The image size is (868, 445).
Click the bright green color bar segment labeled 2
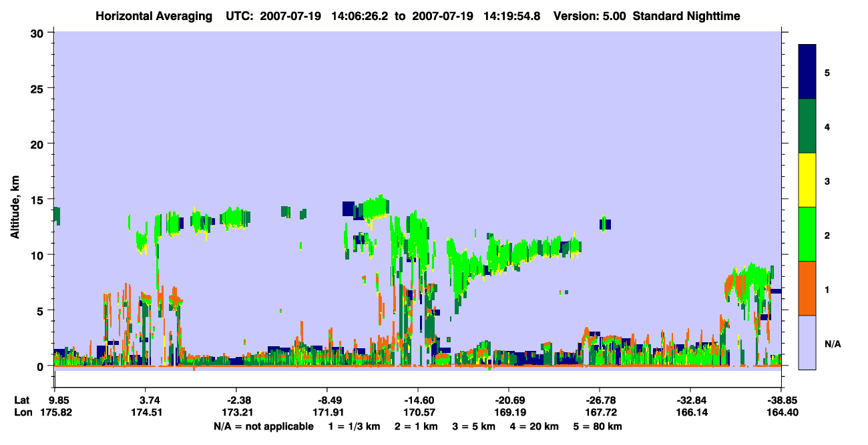(807, 234)
